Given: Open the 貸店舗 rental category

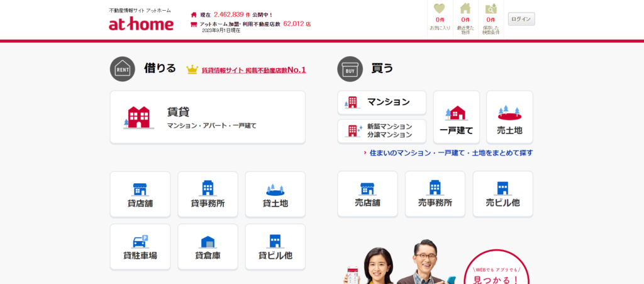Looking at the screenshot, I should click(x=140, y=195).
